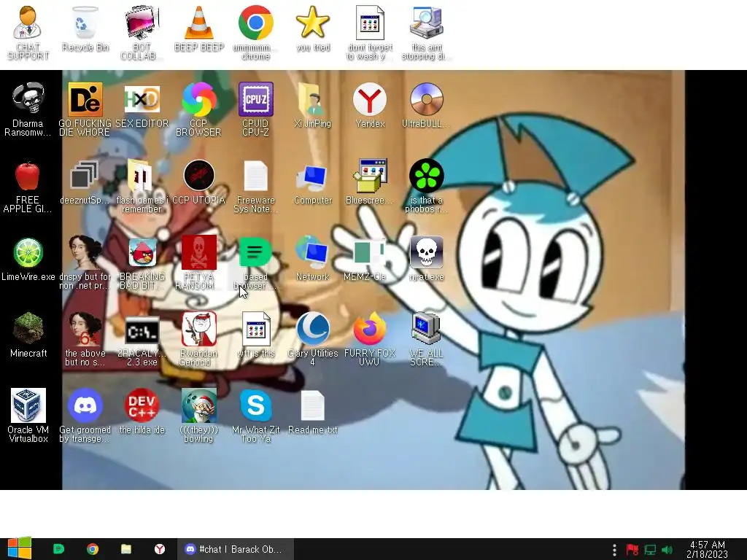The image size is (747, 560).
Task: Click the Windows Start button
Action: tap(19, 548)
